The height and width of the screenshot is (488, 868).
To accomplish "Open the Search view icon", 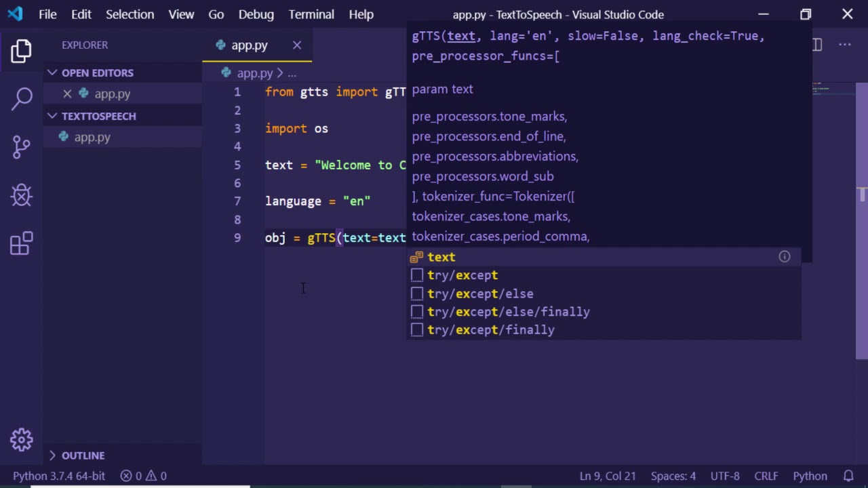I will 21,98.
